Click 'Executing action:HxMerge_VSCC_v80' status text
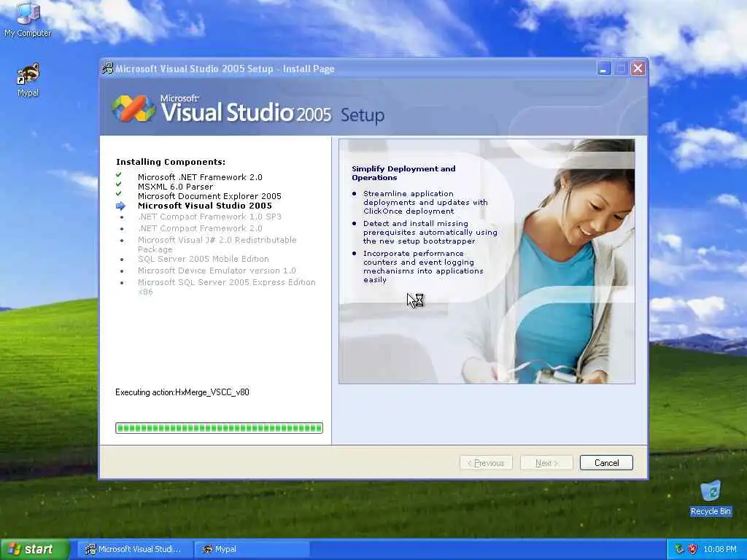This screenshot has height=560, width=747. (182, 392)
